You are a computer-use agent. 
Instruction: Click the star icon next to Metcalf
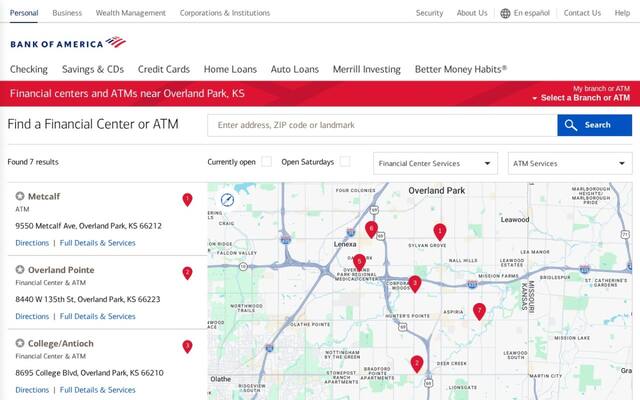coord(20,196)
